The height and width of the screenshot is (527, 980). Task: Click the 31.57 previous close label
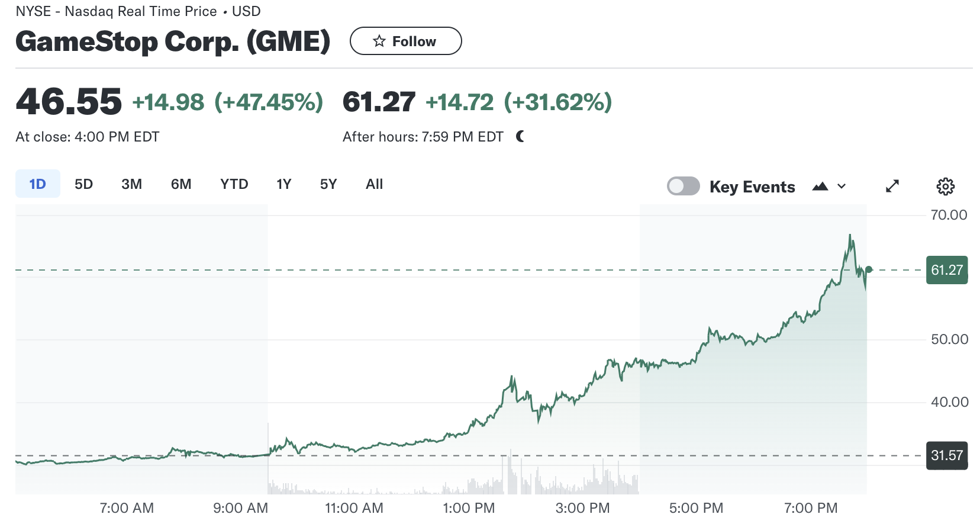[x=947, y=455]
